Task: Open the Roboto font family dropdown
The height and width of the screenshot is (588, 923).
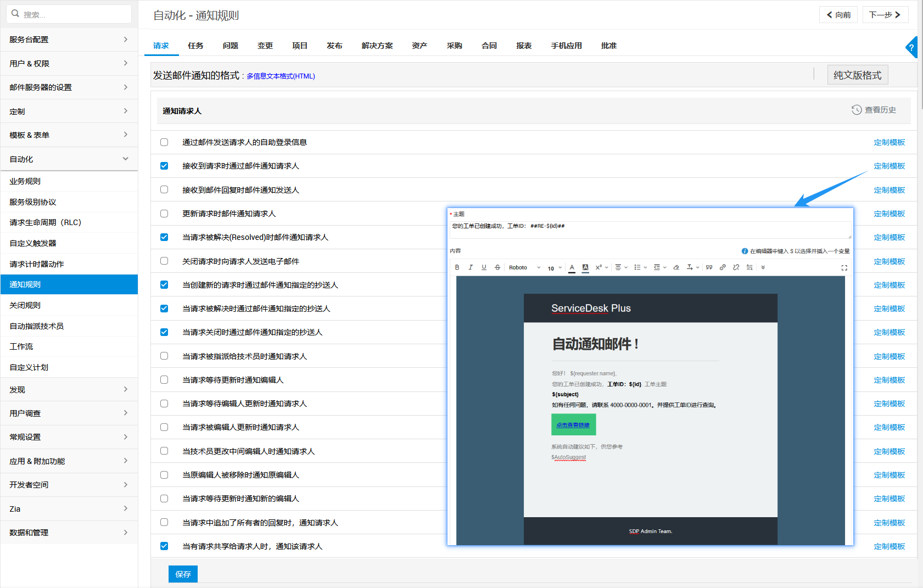Action: click(524, 267)
